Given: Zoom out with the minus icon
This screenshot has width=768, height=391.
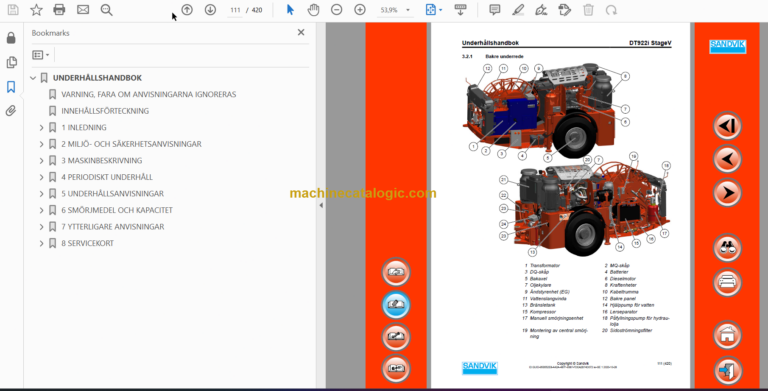Looking at the screenshot, I should click(336, 10).
